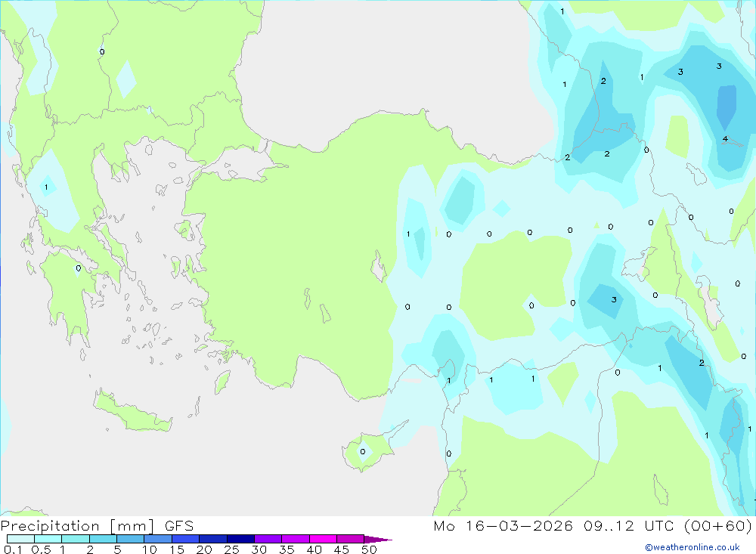Click the "50" legend scale label

pos(369,549)
